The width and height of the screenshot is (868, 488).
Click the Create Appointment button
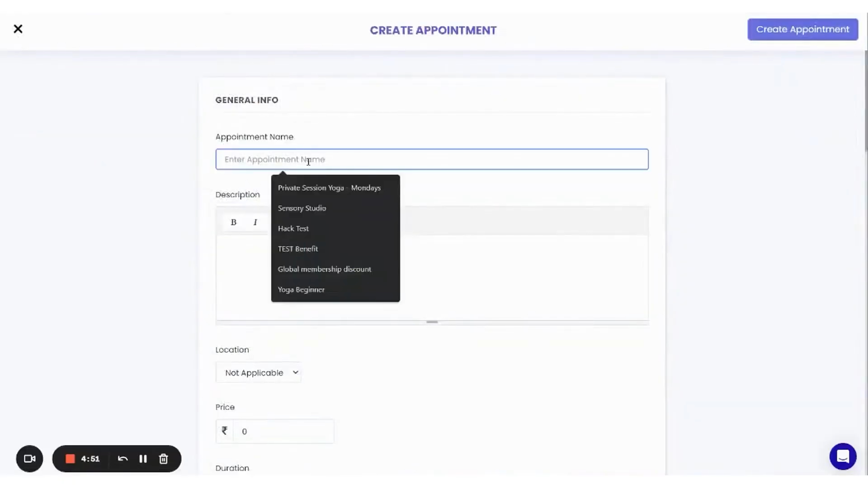pyautogui.click(x=802, y=29)
